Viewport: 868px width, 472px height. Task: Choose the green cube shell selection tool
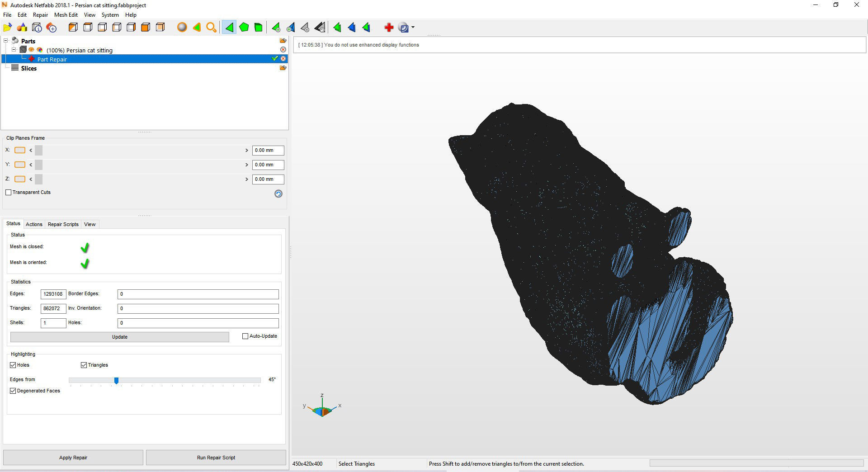258,28
